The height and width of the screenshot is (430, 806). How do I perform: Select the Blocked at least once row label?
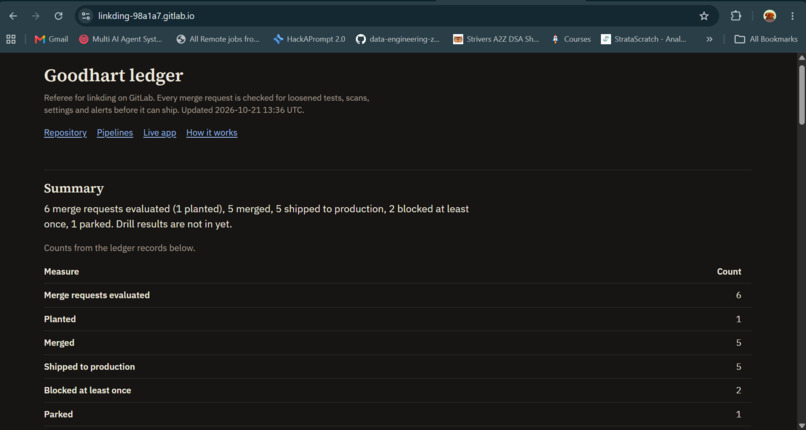(87, 390)
